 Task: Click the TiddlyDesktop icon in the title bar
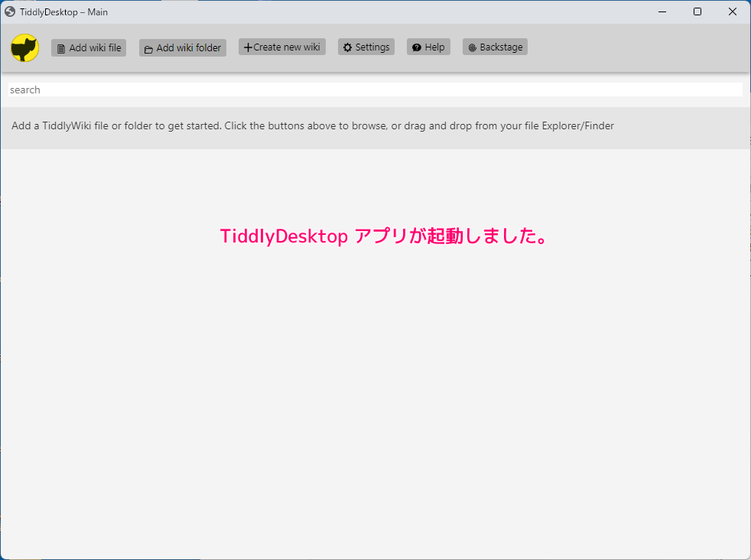10,11
